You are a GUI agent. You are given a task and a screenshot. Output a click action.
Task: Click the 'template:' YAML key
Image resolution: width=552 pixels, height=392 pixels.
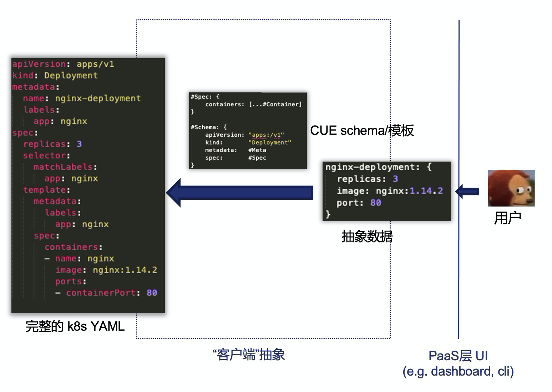pyautogui.click(x=47, y=190)
